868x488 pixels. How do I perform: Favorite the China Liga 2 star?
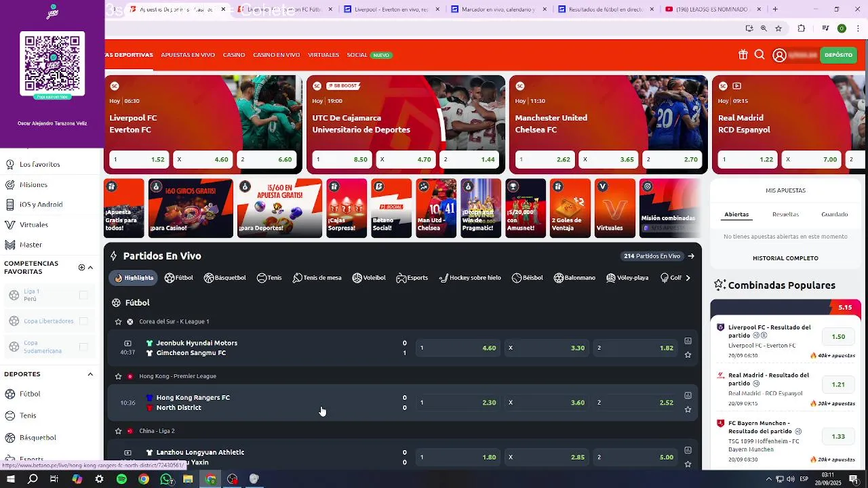[x=119, y=431]
